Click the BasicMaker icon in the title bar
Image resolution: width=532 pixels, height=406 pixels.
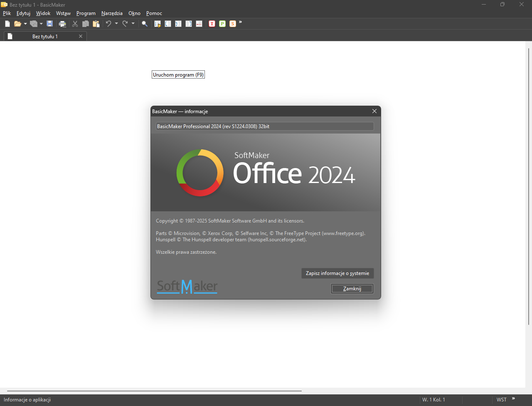[x=4, y=5]
